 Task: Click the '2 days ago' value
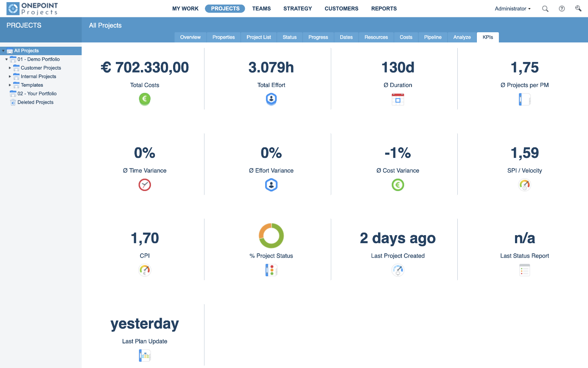pyautogui.click(x=398, y=238)
